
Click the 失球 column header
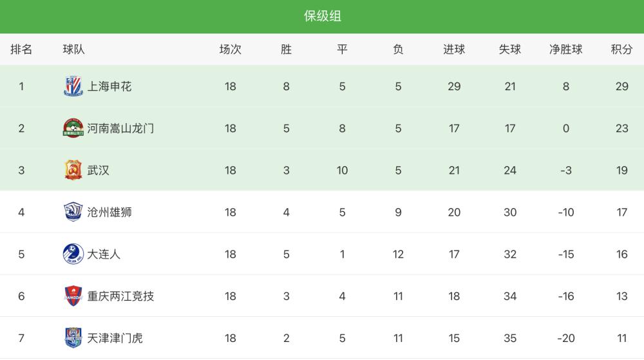click(509, 49)
